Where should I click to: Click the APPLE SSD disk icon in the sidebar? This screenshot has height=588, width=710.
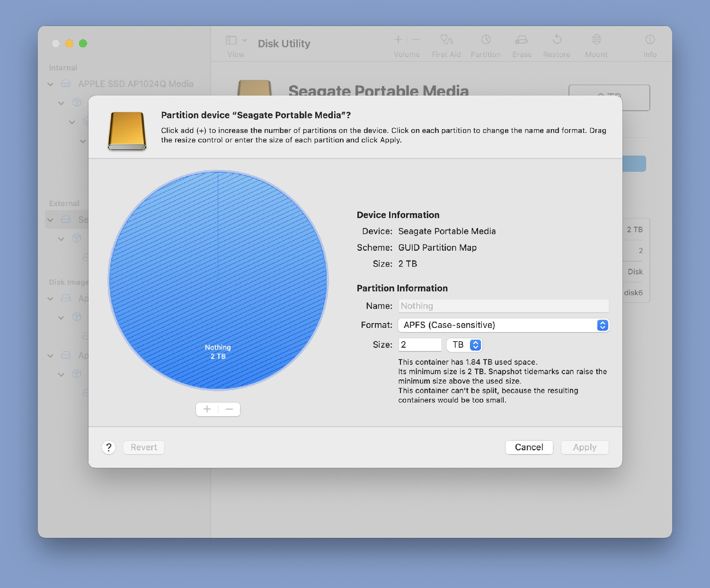click(x=66, y=84)
